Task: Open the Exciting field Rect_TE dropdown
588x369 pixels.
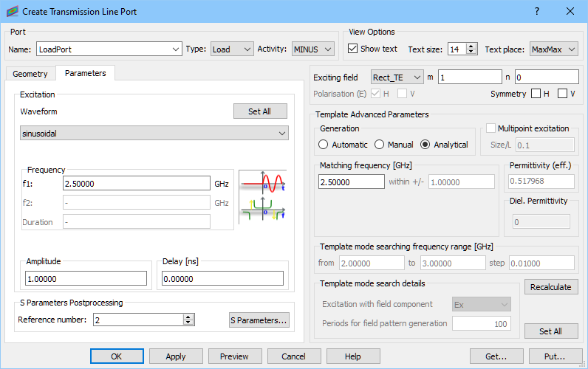Action: click(x=397, y=77)
